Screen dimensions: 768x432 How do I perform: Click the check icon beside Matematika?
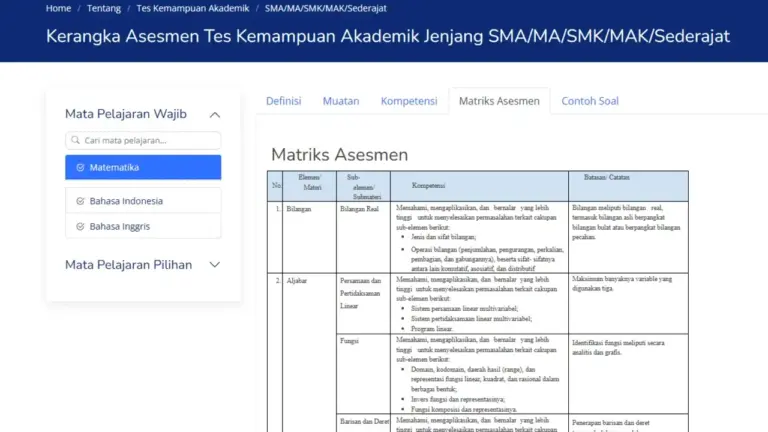coord(80,168)
